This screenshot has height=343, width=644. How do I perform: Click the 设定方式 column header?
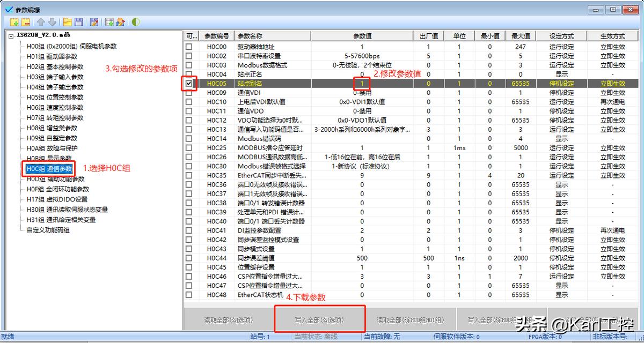561,36
